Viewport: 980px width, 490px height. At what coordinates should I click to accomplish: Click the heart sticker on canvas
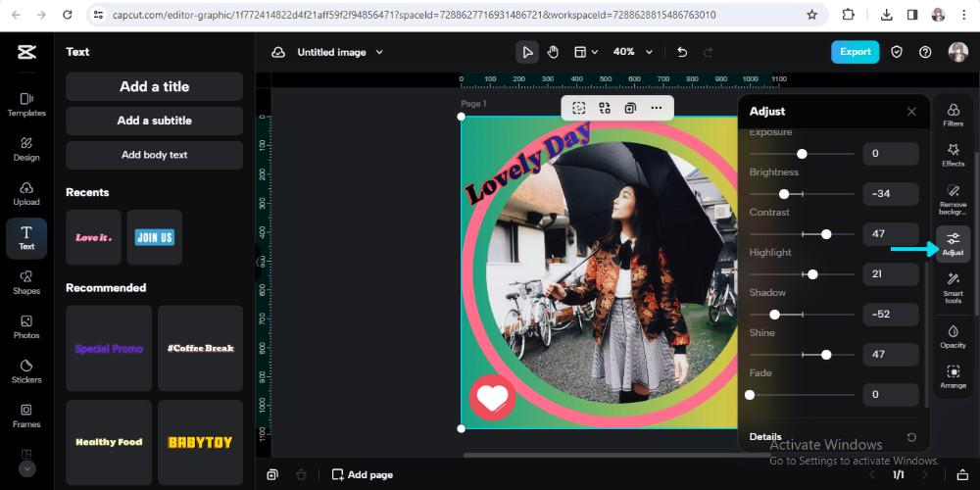pos(493,398)
